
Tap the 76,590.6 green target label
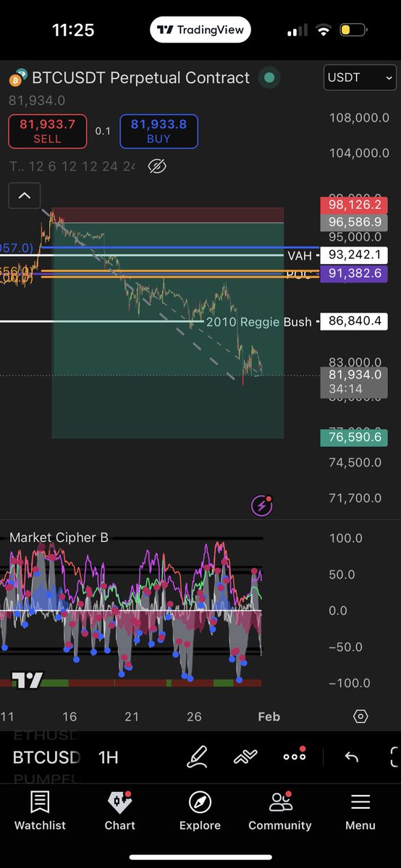pyautogui.click(x=355, y=437)
